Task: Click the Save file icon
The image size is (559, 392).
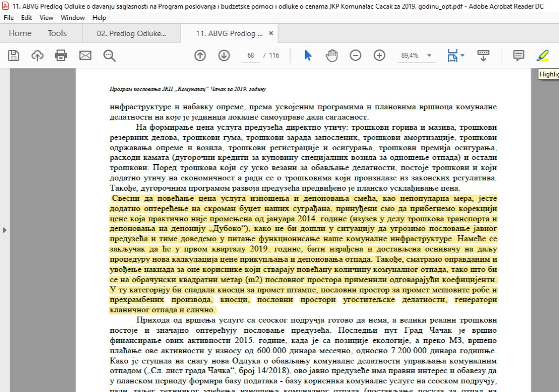Action: click(13, 55)
